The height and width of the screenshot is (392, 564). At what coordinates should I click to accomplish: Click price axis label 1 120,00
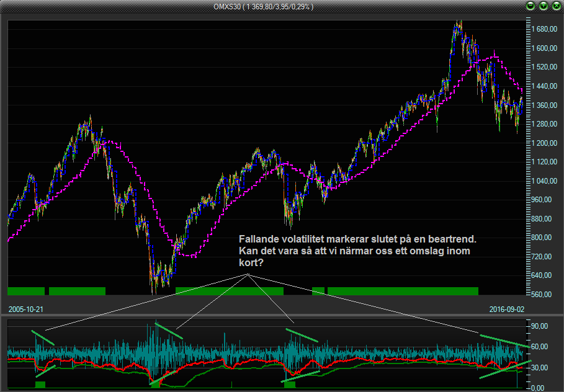point(544,161)
